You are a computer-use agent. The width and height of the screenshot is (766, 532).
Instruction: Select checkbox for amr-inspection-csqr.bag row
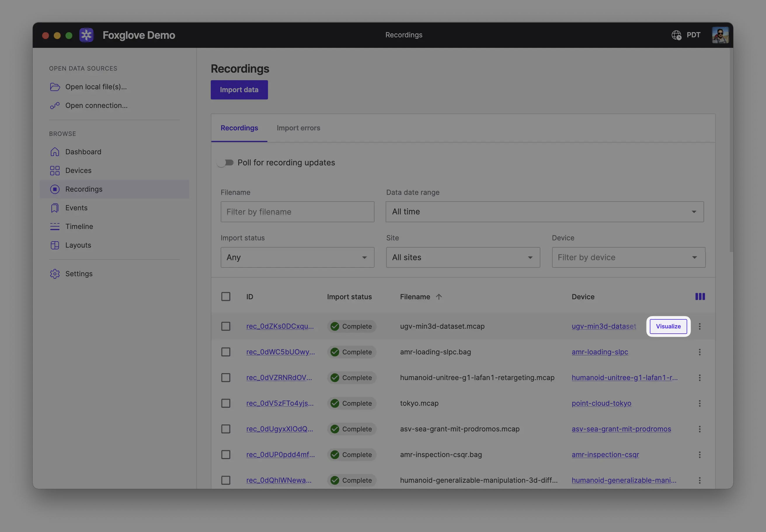pyautogui.click(x=226, y=455)
